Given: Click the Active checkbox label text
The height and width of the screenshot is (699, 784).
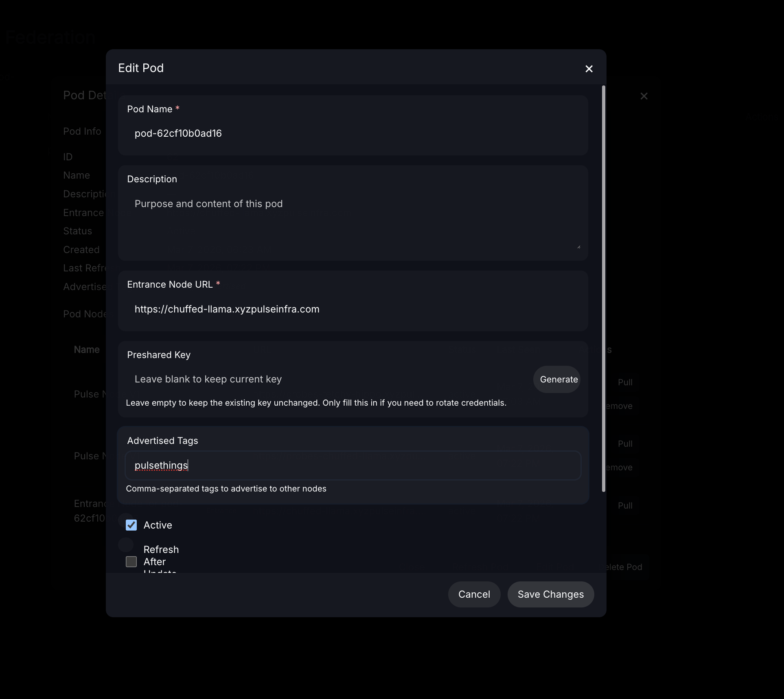Looking at the screenshot, I should coord(158,525).
